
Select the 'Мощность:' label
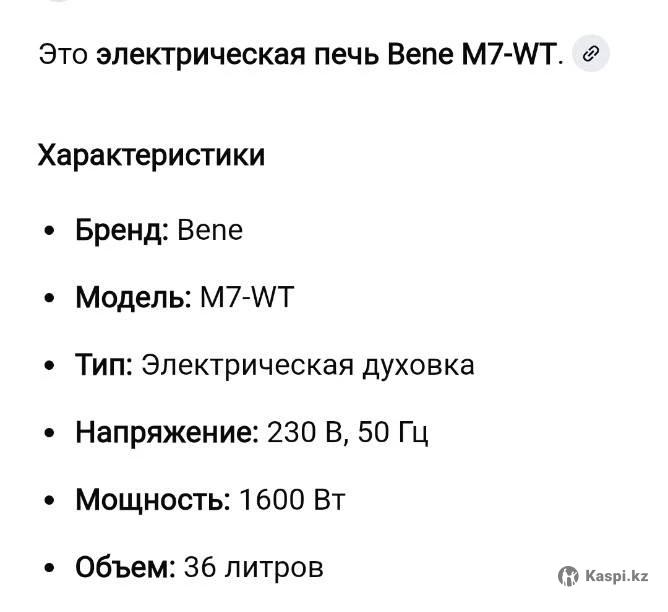pos(153,500)
